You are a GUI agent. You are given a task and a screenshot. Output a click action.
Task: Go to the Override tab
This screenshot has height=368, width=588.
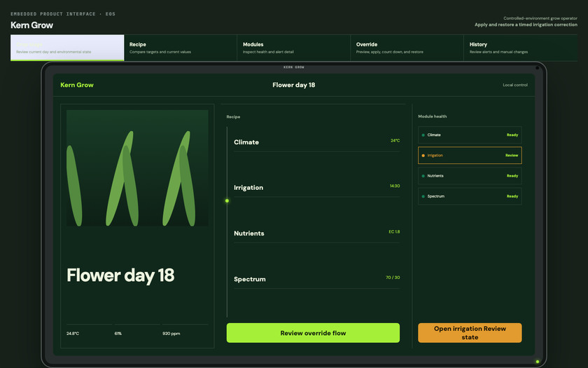407,48
